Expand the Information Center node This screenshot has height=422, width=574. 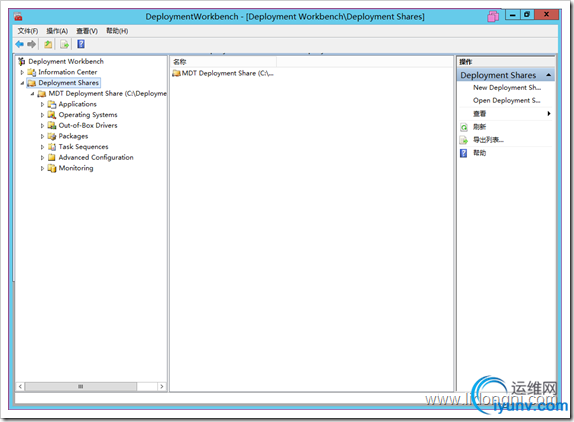22,72
